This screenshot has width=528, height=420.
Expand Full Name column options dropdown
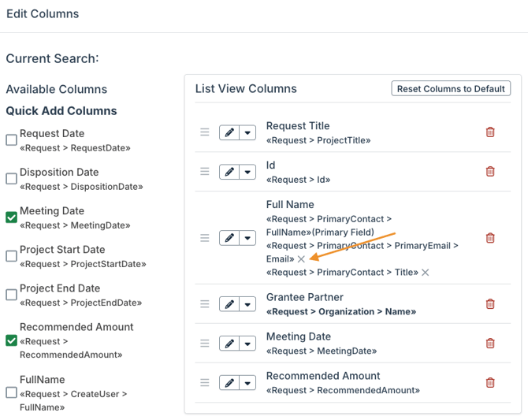click(247, 238)
